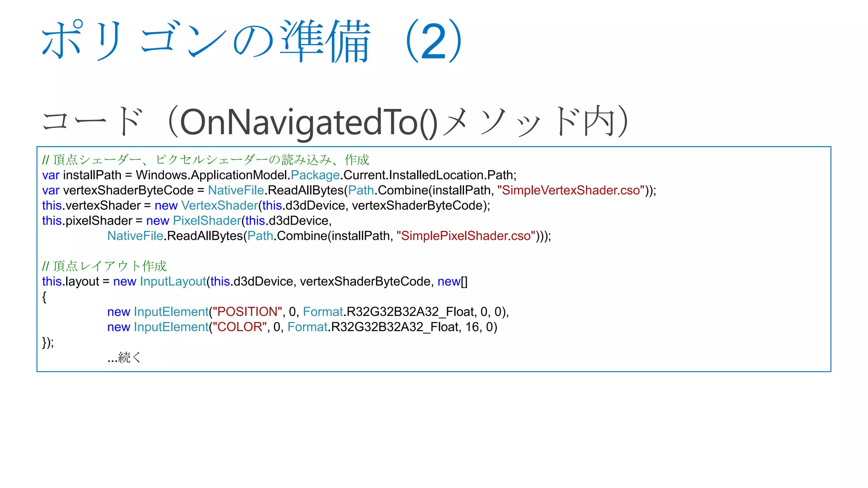The image size is (868, 488).
Task: Click the comment 頂点レイアウト作成
Action: tap(104, 266)
